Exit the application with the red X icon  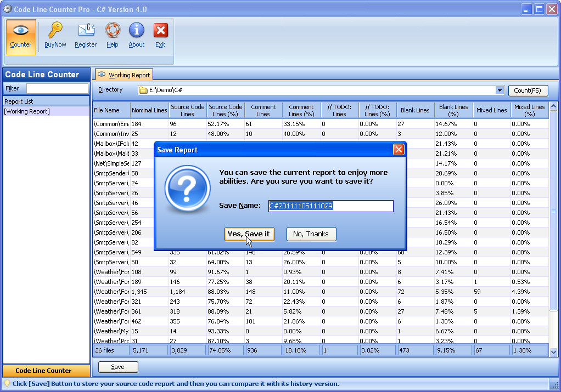point(161,36)
